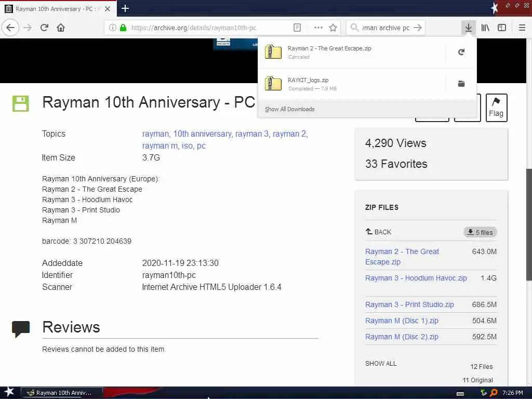This screenshot has width=532, height=399.
Task: Show the browser sidebars
Action: (x=502, y=28)
